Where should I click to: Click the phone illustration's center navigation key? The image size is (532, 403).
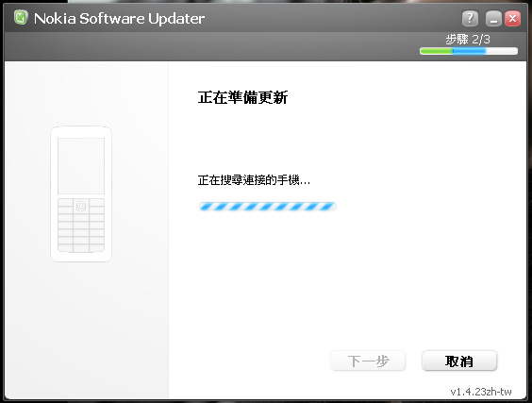pos(81,206)
